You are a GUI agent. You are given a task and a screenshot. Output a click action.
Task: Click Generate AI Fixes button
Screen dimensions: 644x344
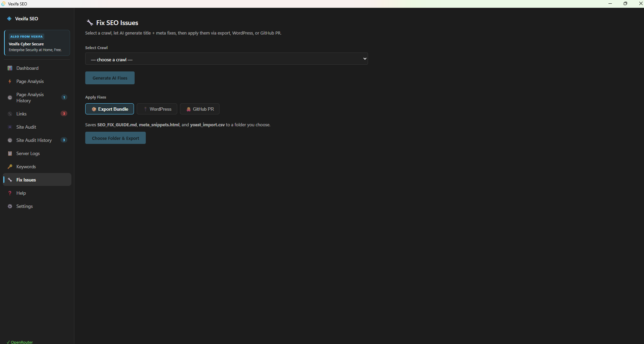coord(110,78)
